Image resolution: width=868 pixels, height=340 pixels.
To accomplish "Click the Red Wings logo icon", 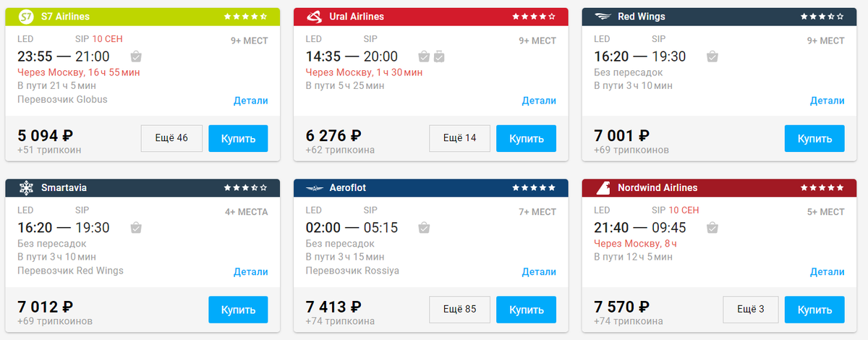I will (602, 17).
